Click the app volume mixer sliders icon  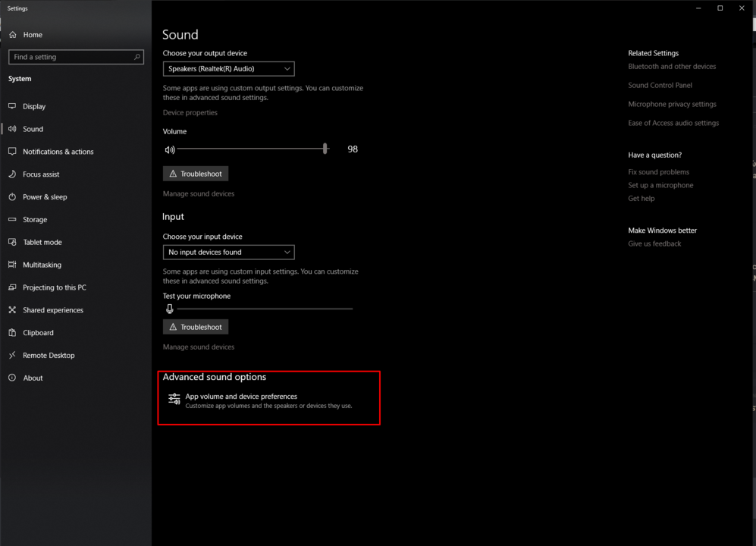174,399
